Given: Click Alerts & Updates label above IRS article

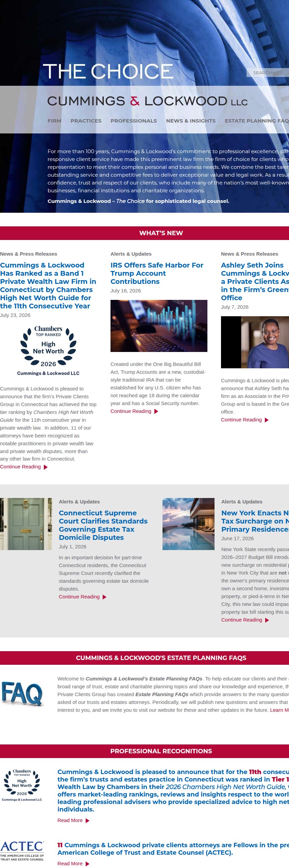Looking at the screenshot, I should pyautogui.click(x=131, y=254).
